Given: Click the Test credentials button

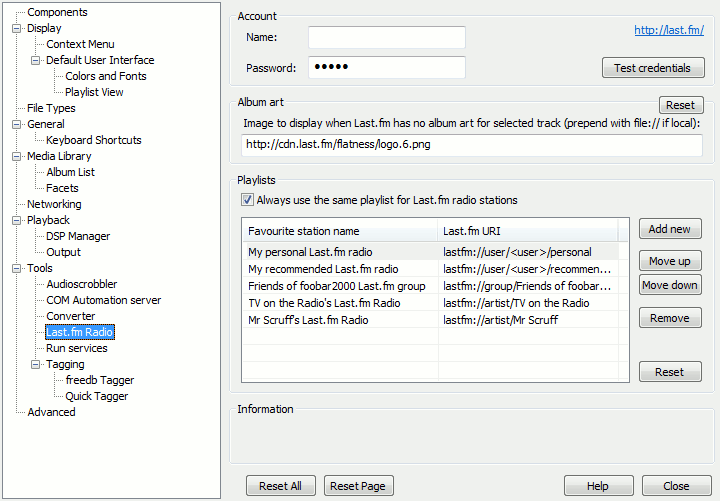Looking at the screenshot, I should pyautogui.click(x=653, y=68).
